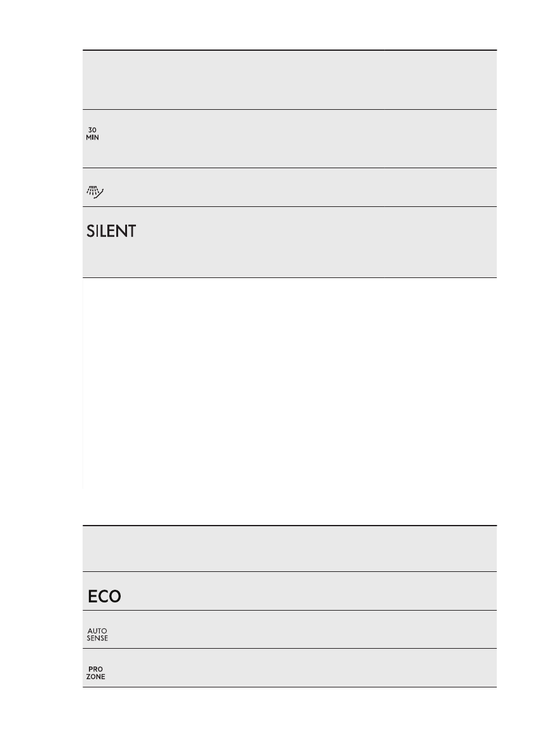Choose the SILENT program symbol
533x756 pixels.
pos(111,232)
